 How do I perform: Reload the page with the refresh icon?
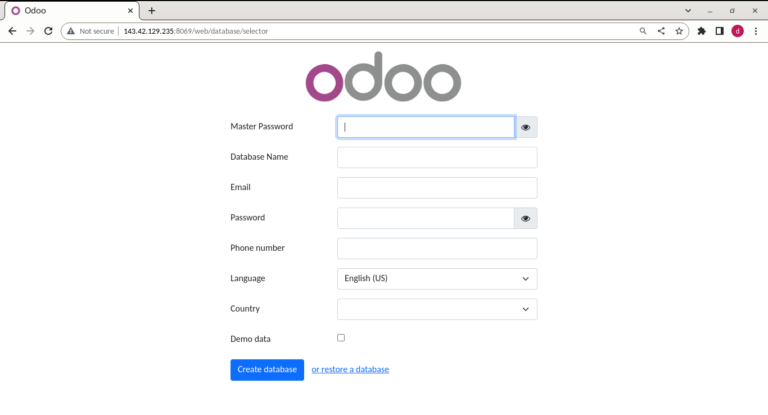coord(48,31)
